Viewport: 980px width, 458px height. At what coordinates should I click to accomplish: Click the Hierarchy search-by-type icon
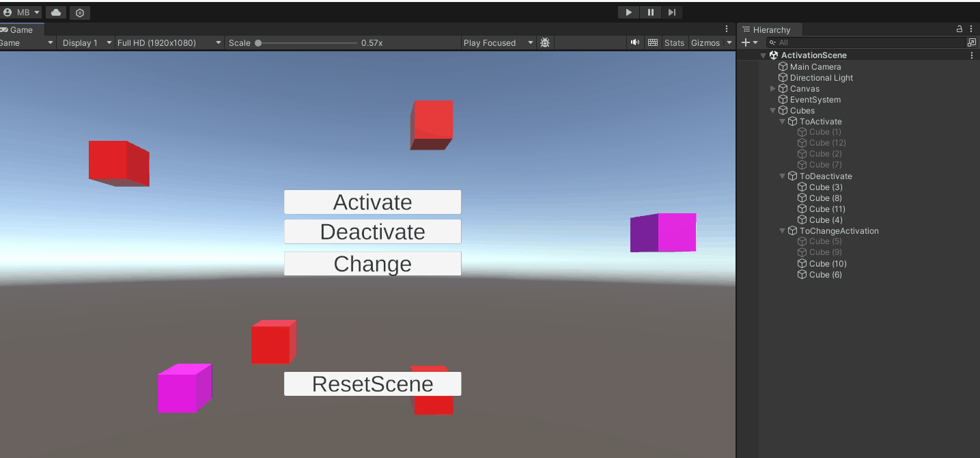(x=972, y=42)
